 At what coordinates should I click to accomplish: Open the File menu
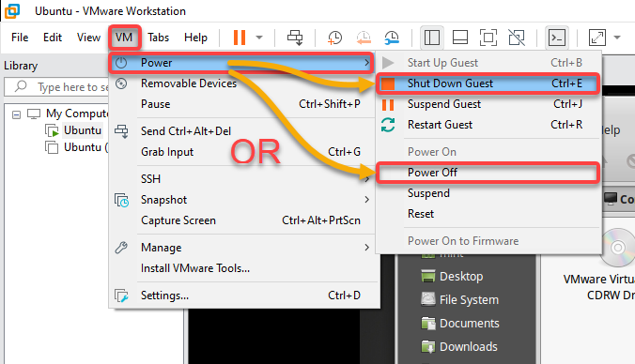coord(20,38)
